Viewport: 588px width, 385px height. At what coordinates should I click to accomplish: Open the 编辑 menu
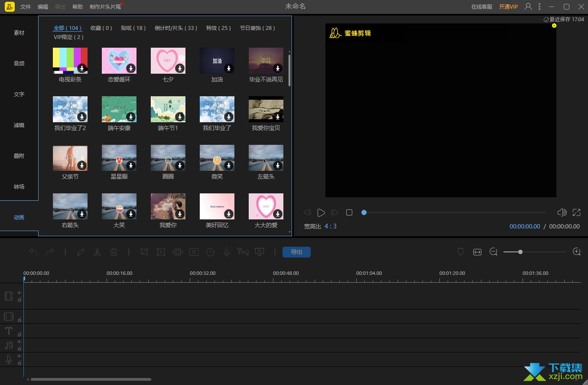(x=43, y=7)
